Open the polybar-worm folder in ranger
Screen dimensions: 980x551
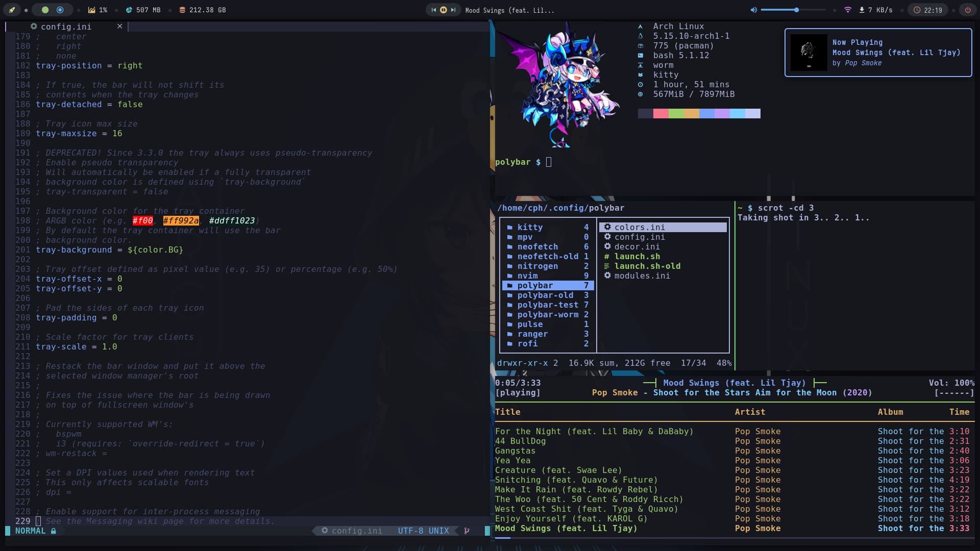[x=548, y=314]
